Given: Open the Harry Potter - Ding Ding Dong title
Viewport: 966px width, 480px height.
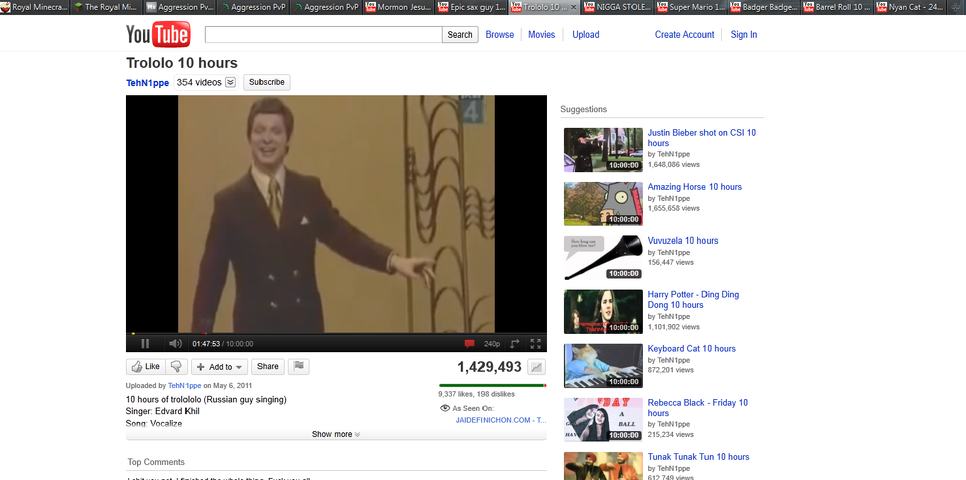Looking at the screenshot, I should click(x=693, y=299).
